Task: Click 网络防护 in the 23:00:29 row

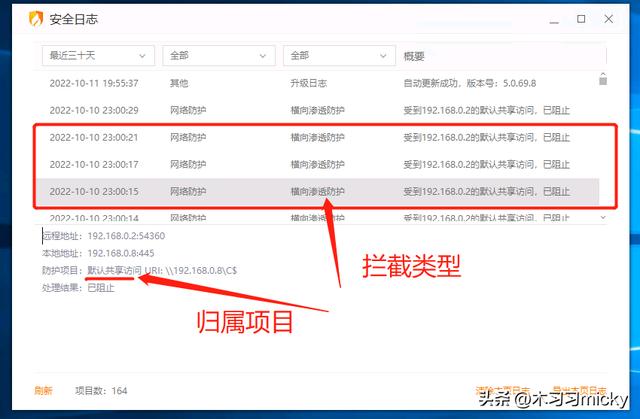Action: pos(188,110)
